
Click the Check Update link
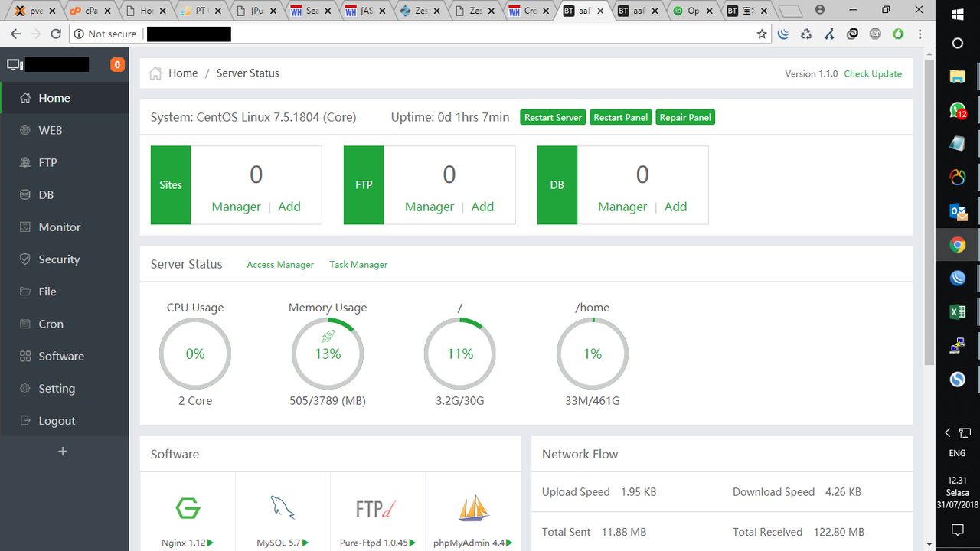coord(873,73)
